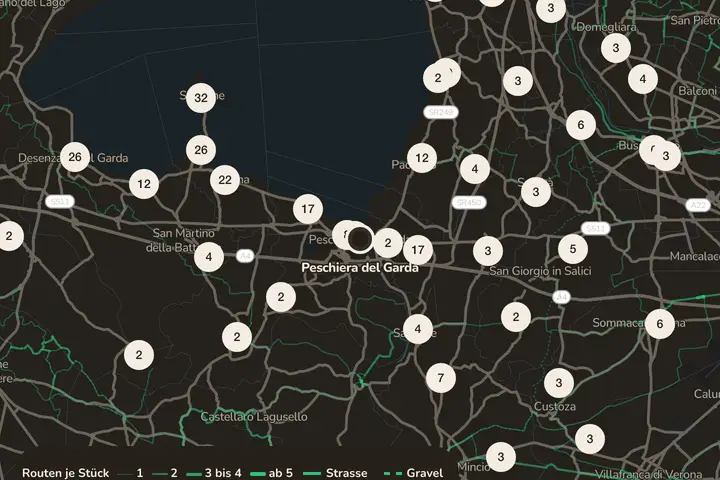This screenshot has height=480, width=720.
Task: Click the 3 cluster beside Mincio label
Action: point(501,457)
